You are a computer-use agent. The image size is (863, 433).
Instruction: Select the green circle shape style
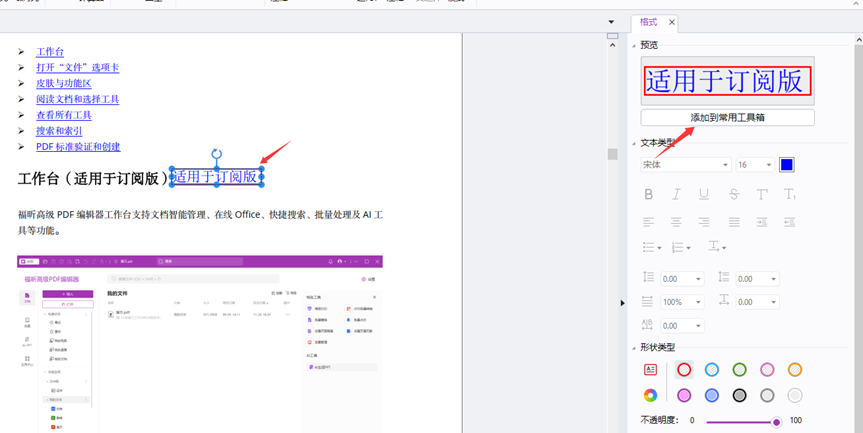coord(739,370)
